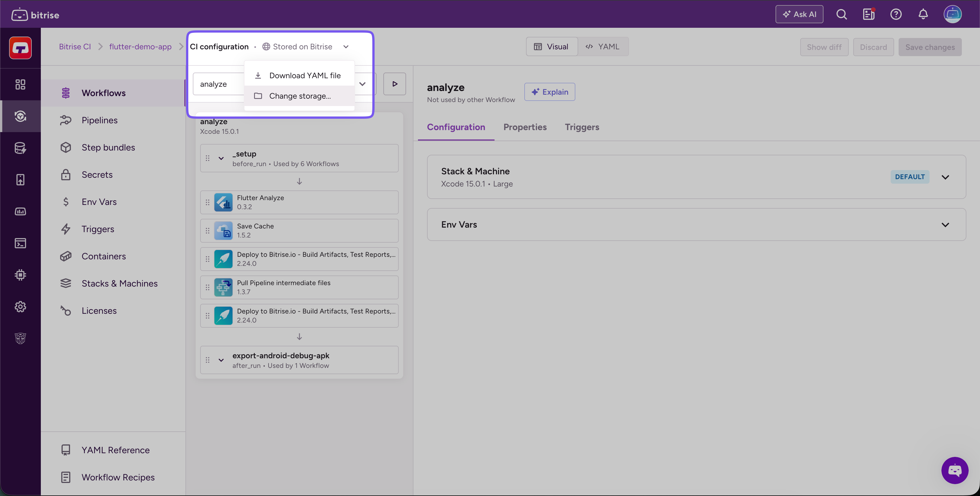Switch to YAML editor mode
Image resolution: width=980 pixels, height=496 pixels.
pyautogui.click(x=603, y=47)
